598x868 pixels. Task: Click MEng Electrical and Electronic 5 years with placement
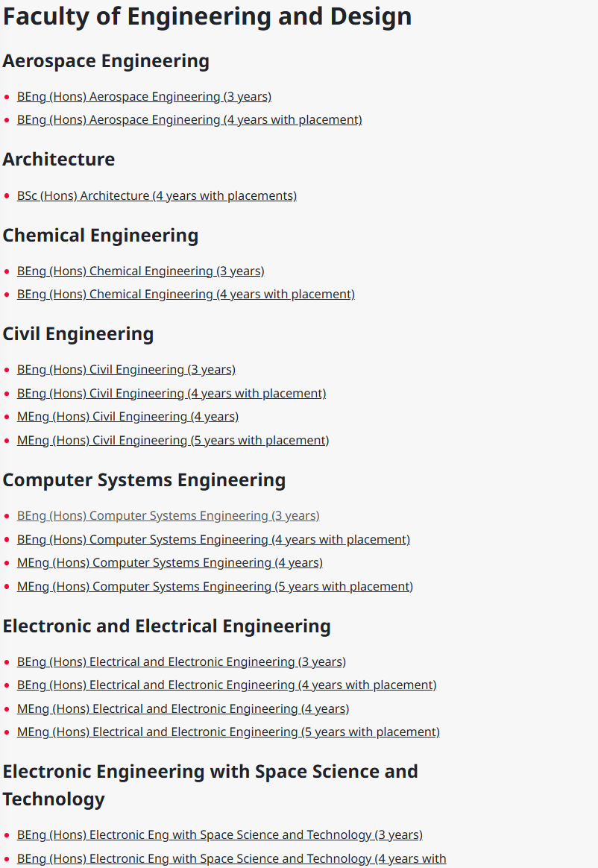point(228,732)
